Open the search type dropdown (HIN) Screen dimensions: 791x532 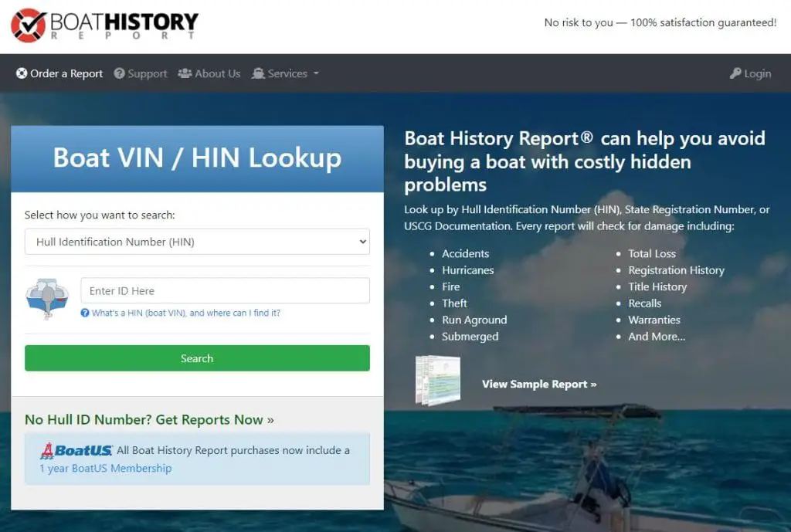(197, 242)
